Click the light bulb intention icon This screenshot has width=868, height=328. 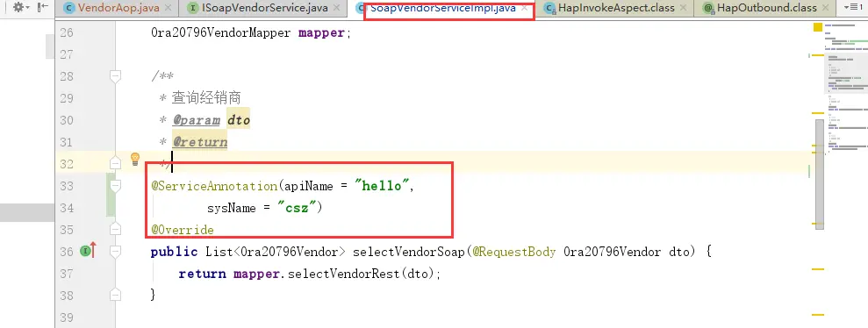pyautogui.click(x=135, y=160)
